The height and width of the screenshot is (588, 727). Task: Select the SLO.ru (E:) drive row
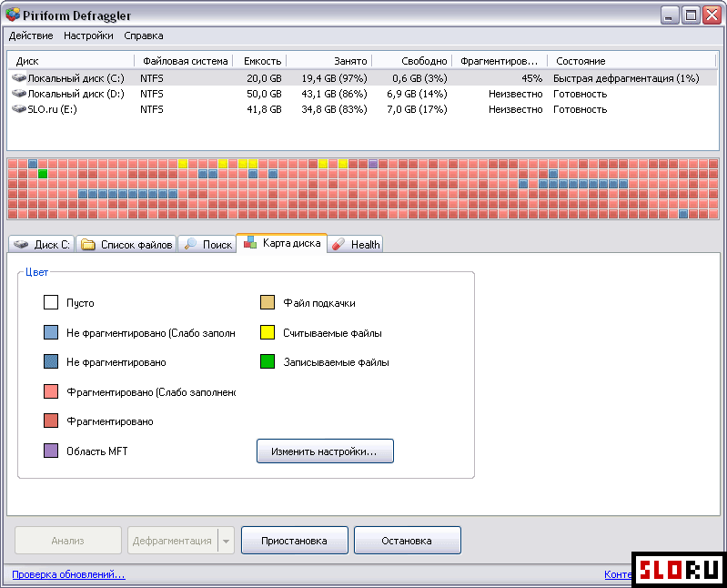pyautogui.click(x=362, y=109)
